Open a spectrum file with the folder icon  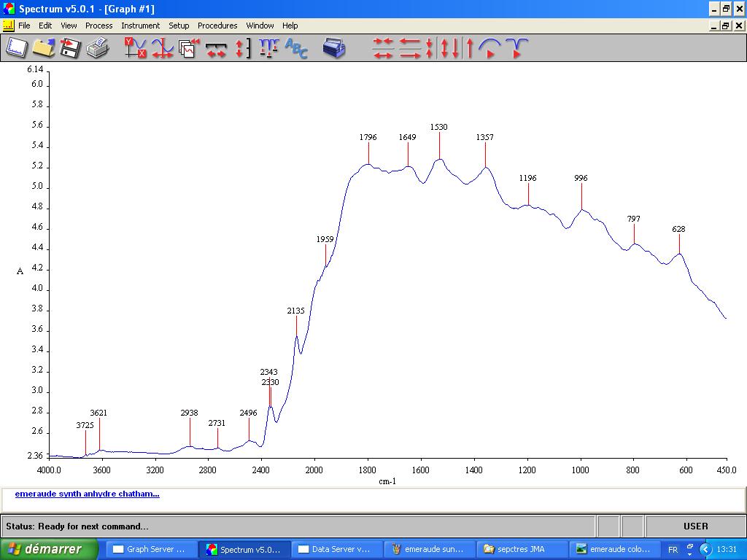[44, 48]
